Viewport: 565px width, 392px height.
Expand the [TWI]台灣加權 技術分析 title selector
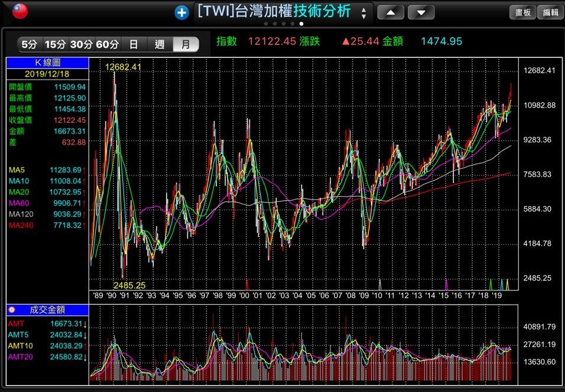tap(274, 11)
